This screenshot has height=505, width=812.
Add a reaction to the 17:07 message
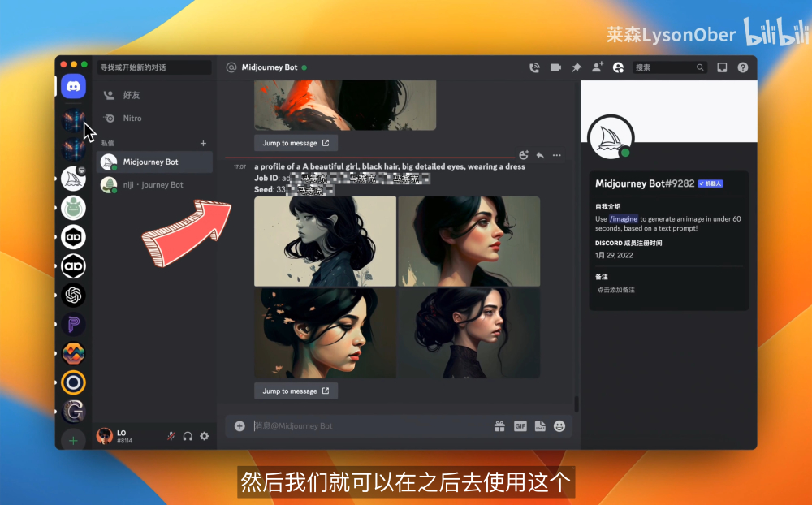tap(524, 155)
